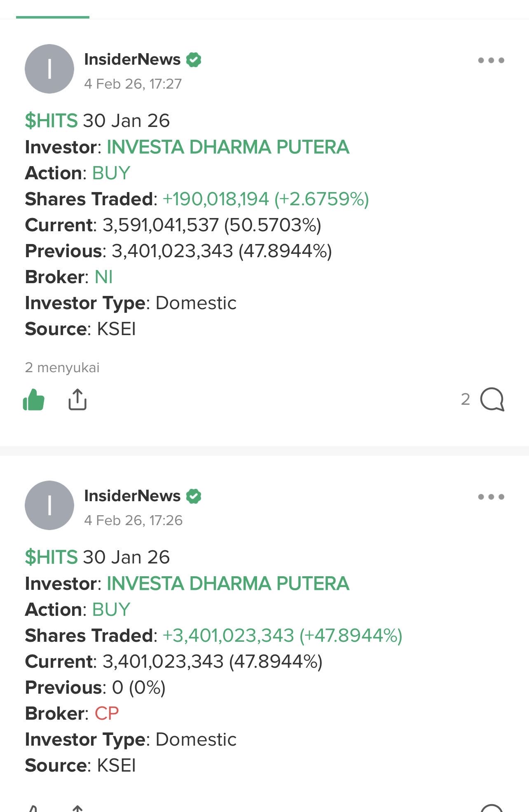This screenshot has width=529, height=812.
Task: Open INVESTA DHARMA PUTERA in first post
Action: tap(228, 147)
